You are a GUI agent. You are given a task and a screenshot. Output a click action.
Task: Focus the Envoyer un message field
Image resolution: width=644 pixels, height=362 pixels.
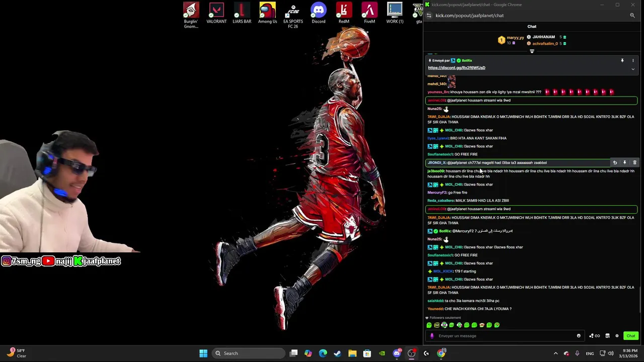click(506, 336)
